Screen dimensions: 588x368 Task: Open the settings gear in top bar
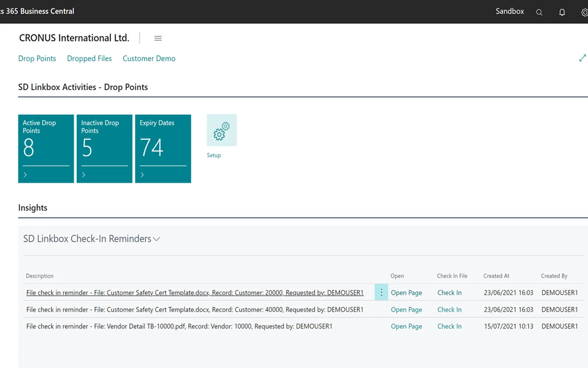click(585, 13)
